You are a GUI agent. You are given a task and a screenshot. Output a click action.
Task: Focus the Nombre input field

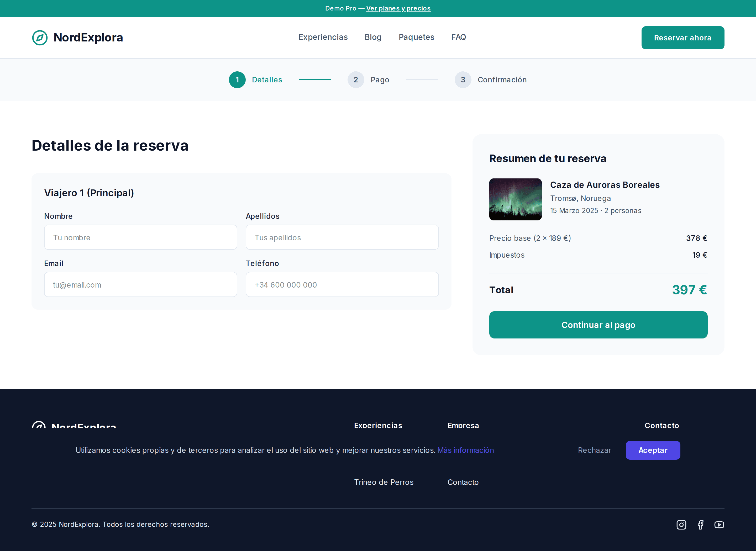[x=140, y=237]
